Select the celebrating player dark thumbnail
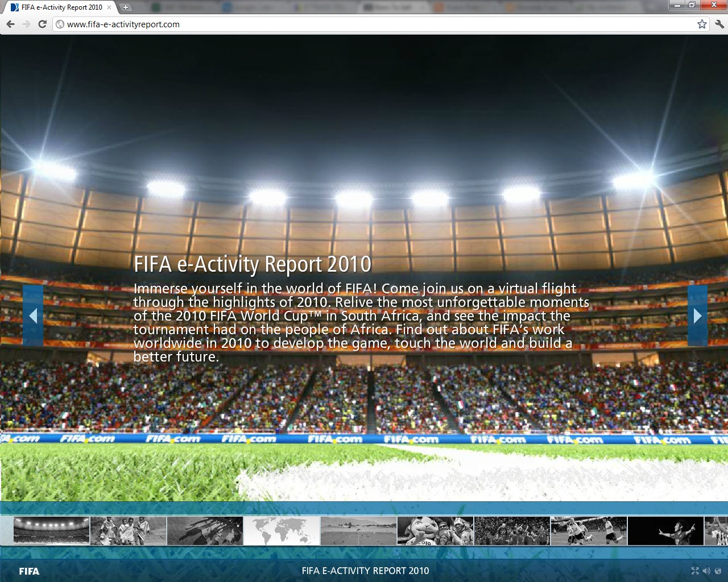The height and width of the screenshot is (582, 728). click(665, 531)
